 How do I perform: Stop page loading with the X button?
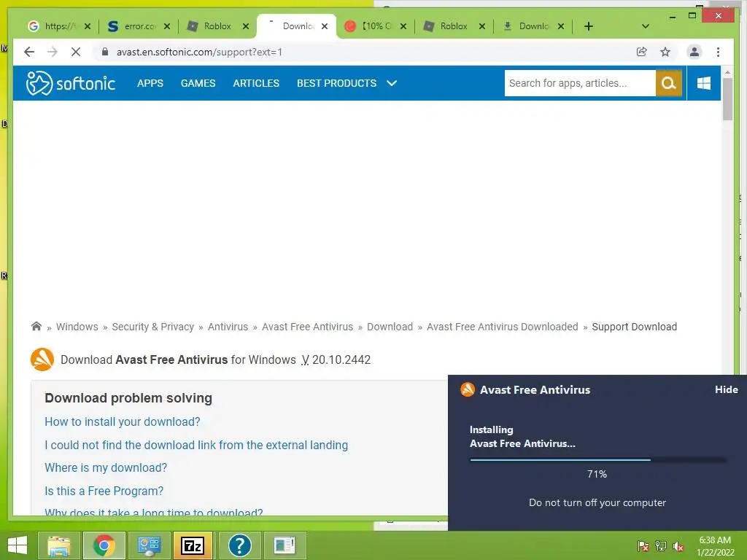[x=76, y=52]
